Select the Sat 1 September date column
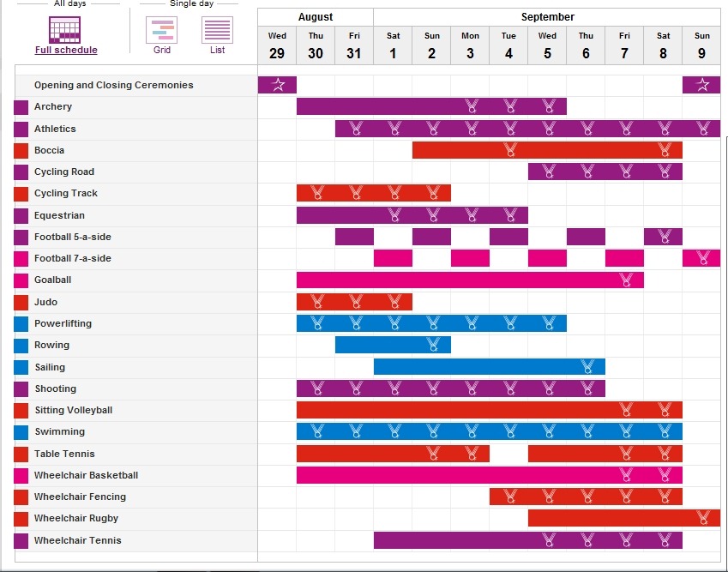Viewport: 728px width, 572px height. tap(393, 45)
